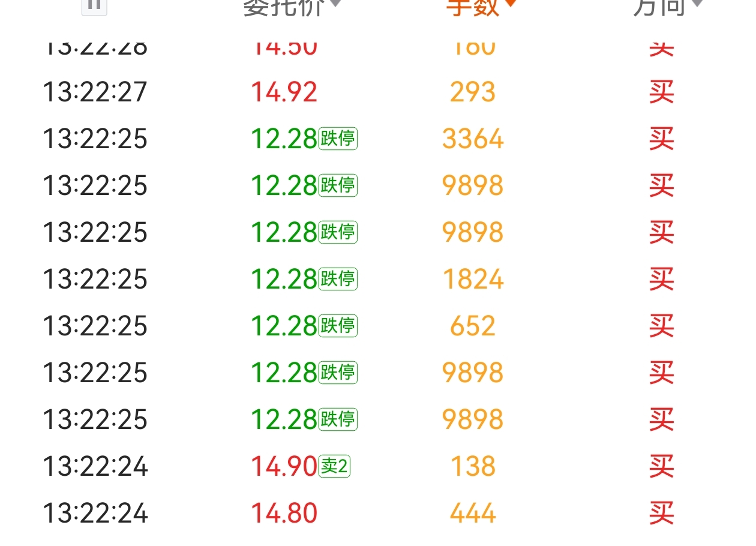Click the 跌停 badge on the 1824 row
Image resolution: width=756 pixels, height=546 pixels.
338,279
